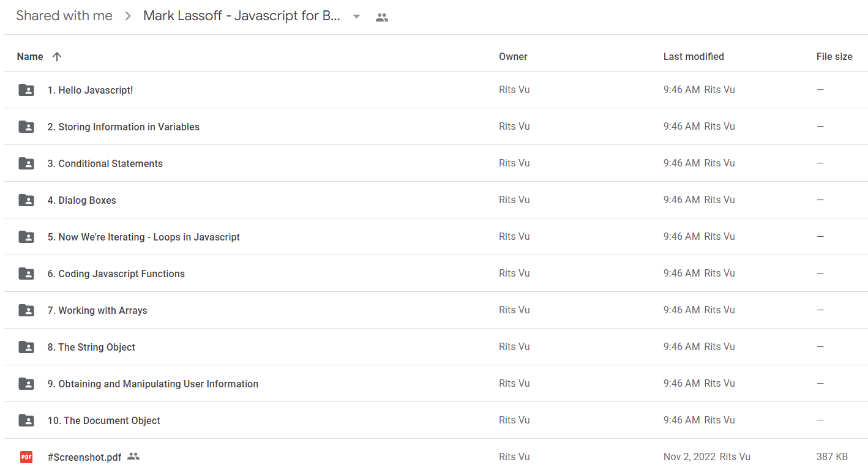Click the folder icon for 6. Coding Javascript Functions

coord(26,274)
